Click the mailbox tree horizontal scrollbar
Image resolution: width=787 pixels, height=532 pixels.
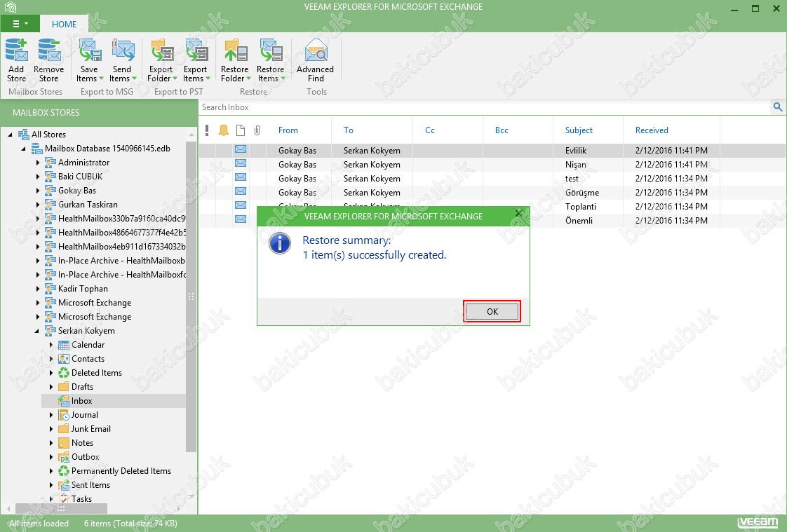[61, 508]
